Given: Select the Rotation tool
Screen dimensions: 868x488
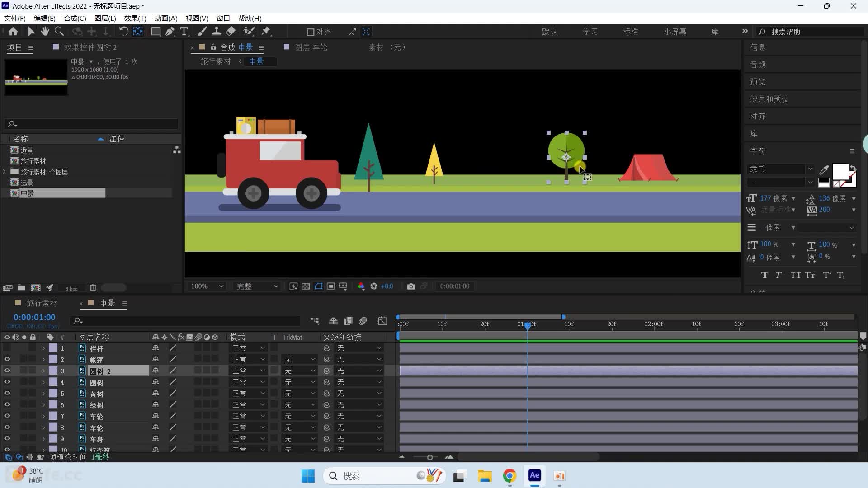Looking at the screenshot, I should [x=123, y=32].
